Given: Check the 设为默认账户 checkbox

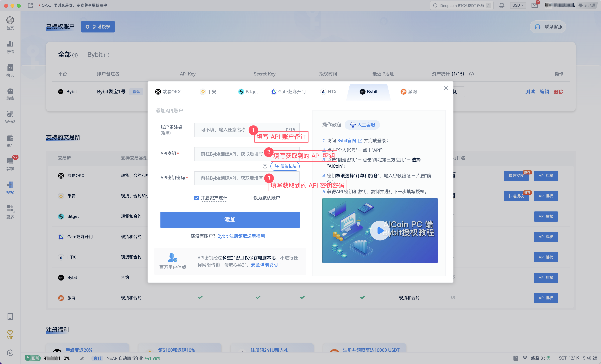Looking at the screenshot, I should coord(249,198).
